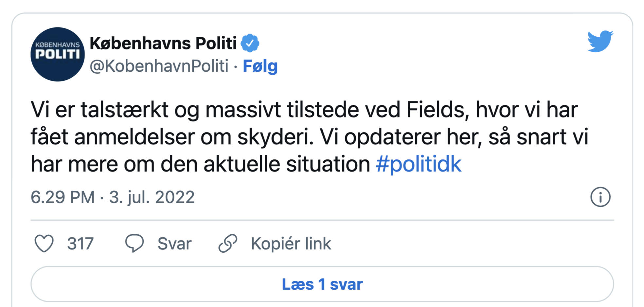644x307 pixels.
Task: Click the Svar label
Action: (x=174, y=244)
